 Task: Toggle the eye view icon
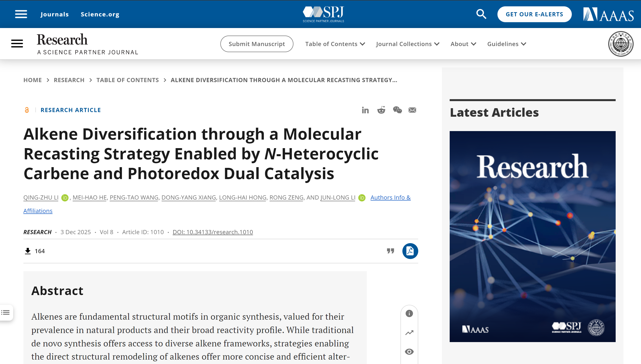pyautogui.click(x=409, y=352)
